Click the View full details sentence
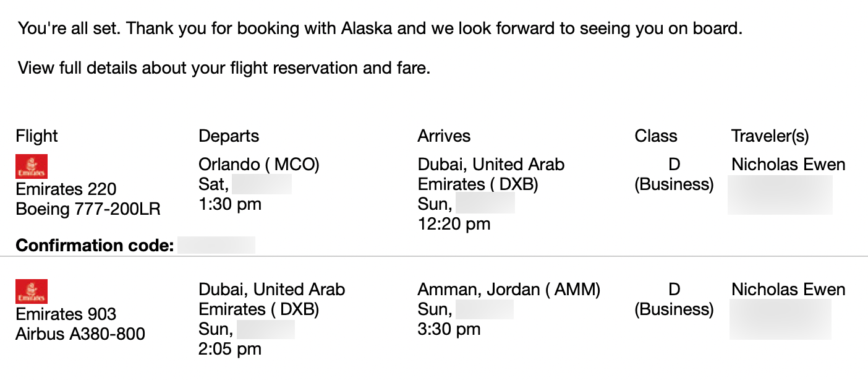 coord(224,67)
